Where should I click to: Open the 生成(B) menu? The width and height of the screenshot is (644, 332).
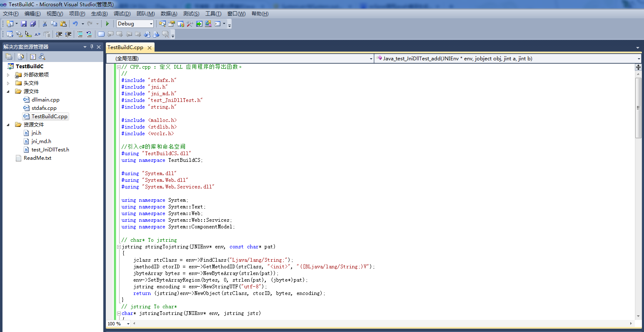99,14
